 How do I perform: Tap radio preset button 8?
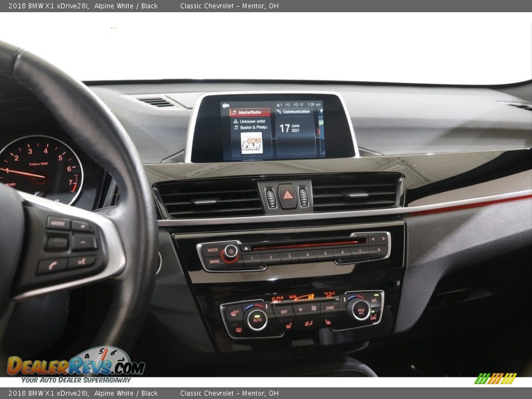pyautogui.click(x=378, y=250)
